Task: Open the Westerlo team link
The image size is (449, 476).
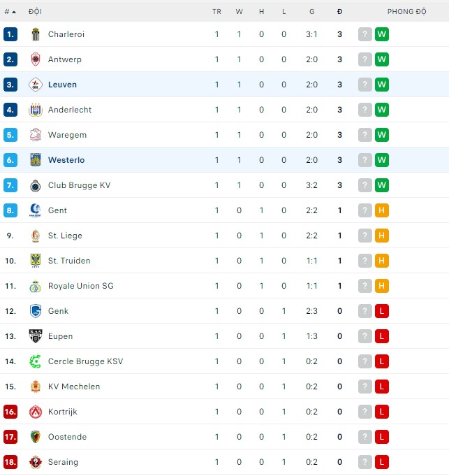Action: click(66, 160)
